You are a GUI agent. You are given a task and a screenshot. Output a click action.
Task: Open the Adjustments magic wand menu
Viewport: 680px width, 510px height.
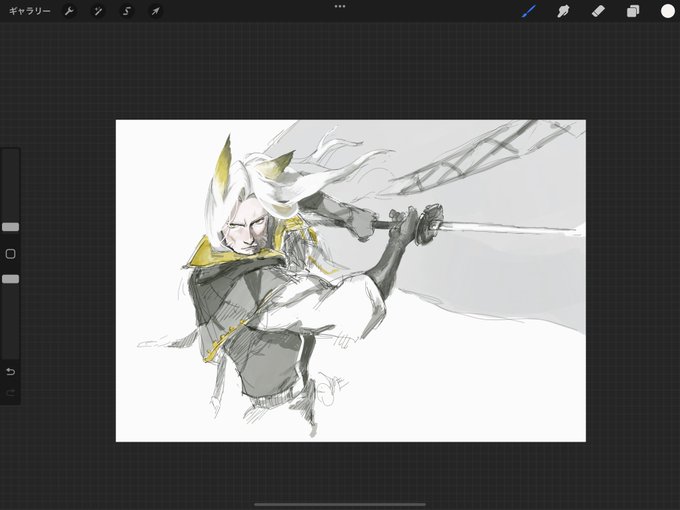[98, 11]
